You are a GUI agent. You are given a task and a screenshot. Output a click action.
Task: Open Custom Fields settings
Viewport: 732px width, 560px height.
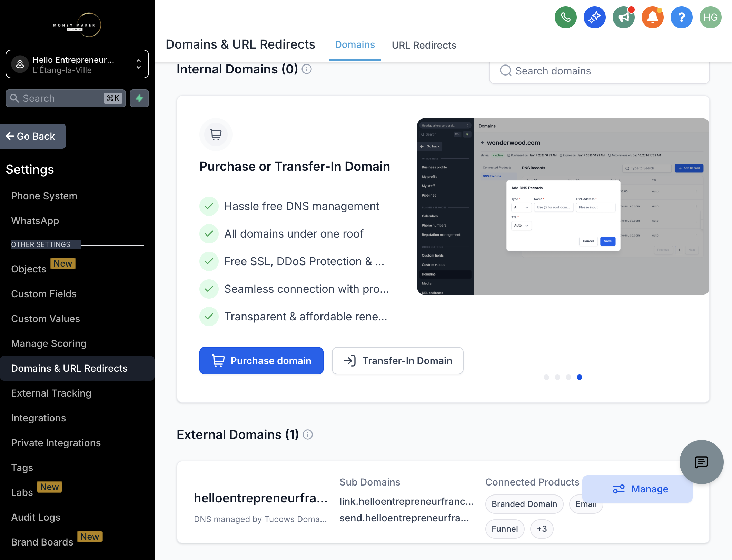coord(44,294)
